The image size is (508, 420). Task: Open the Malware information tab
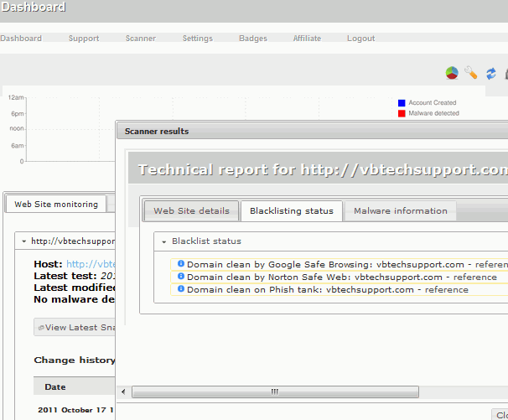(x=400, y=211)
